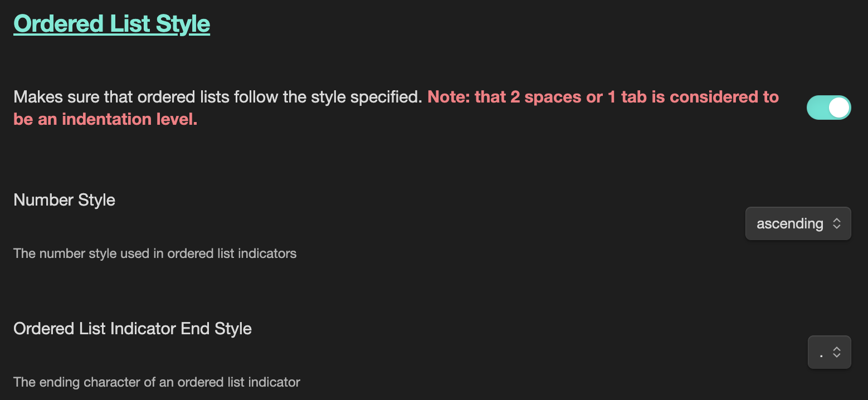This screenshot has width=868, height=400.
Task: Click the chevron on the period end-style selector
Action: [837, 352]
